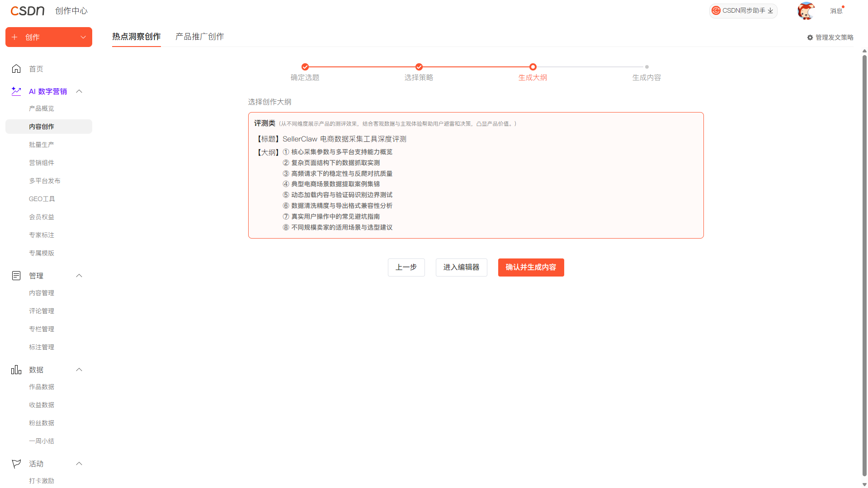The height and width of the screenshot is (488, 868).
Task: Open GEO工具 sidebar item
Action: (42, 199)
